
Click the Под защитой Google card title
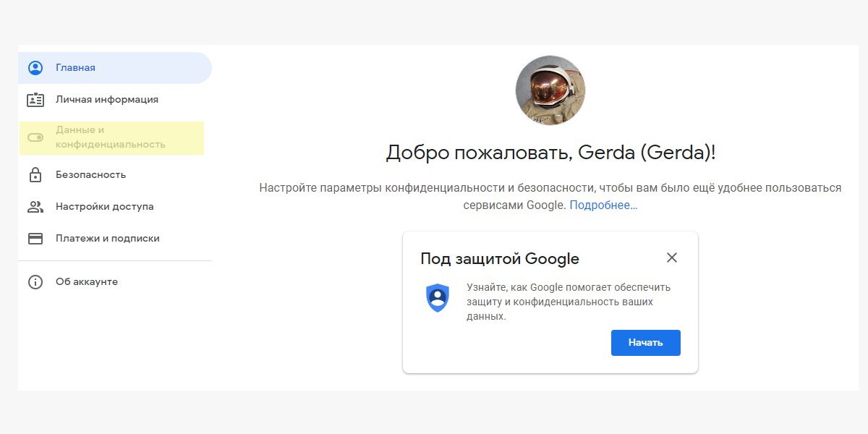(x=500, y=259)
